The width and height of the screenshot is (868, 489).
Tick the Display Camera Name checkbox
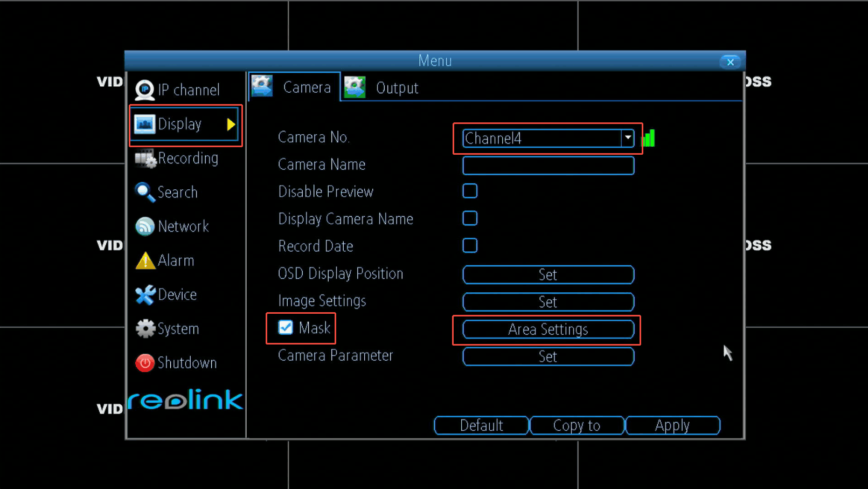click(x=470, y=218)
